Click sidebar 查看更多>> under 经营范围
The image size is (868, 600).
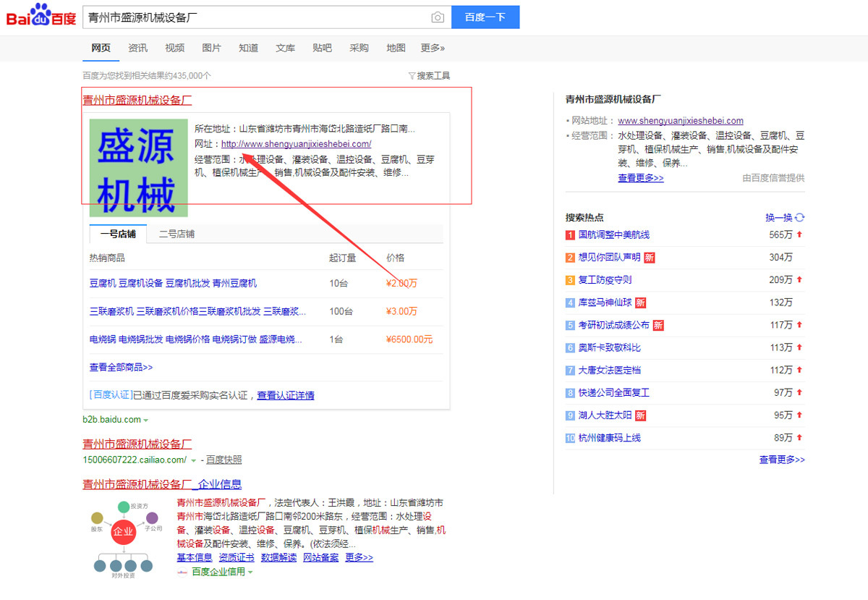click(x=641, y=177)
